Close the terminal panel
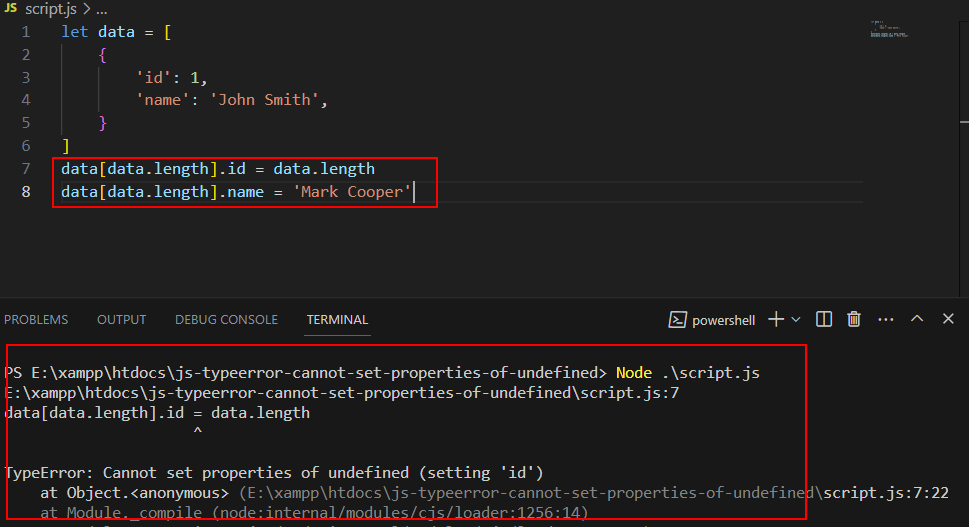 [949, 319]
